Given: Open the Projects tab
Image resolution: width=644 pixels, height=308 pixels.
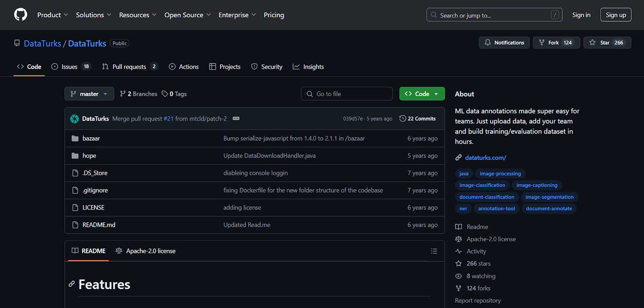Looking at the screenshot, I should tap(225, 67).
